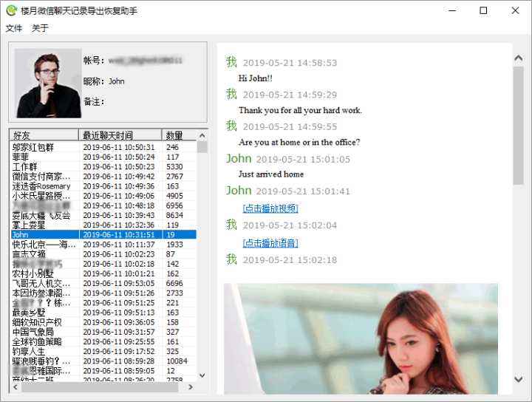Select the highlighted John friend row
Viewport: 532px width, 402px height.
click(x=103, y=235)
